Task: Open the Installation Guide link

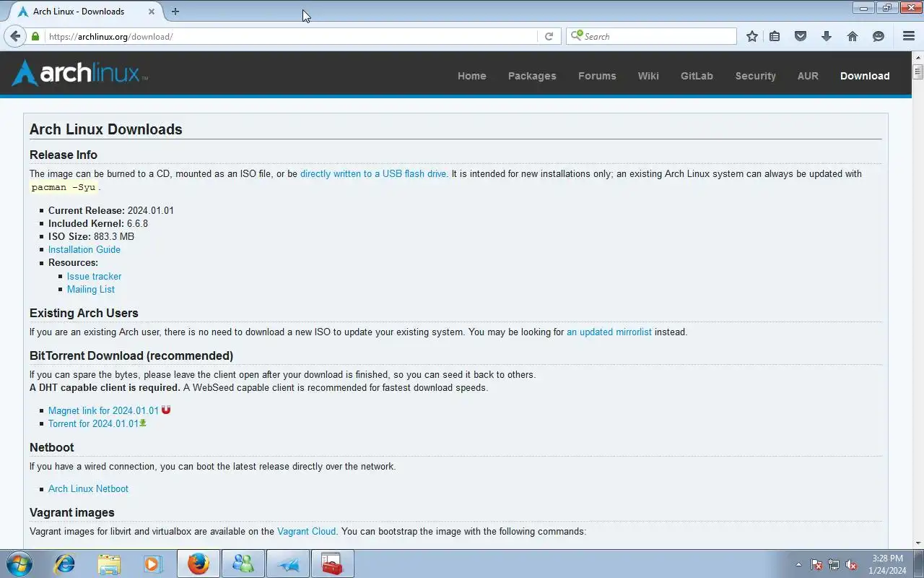Action: (84, 249)
